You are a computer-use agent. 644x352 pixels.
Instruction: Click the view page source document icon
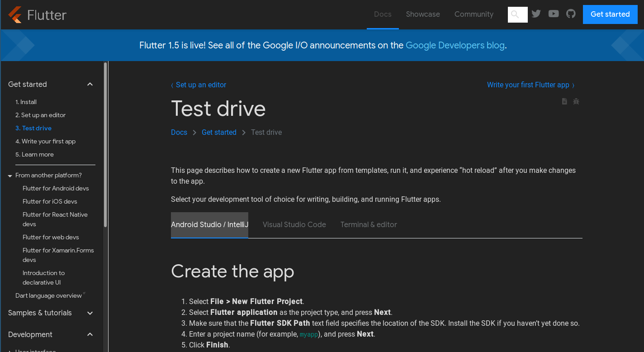564,101
